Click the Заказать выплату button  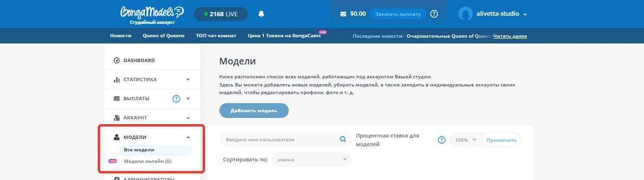[x=398, y=14]
